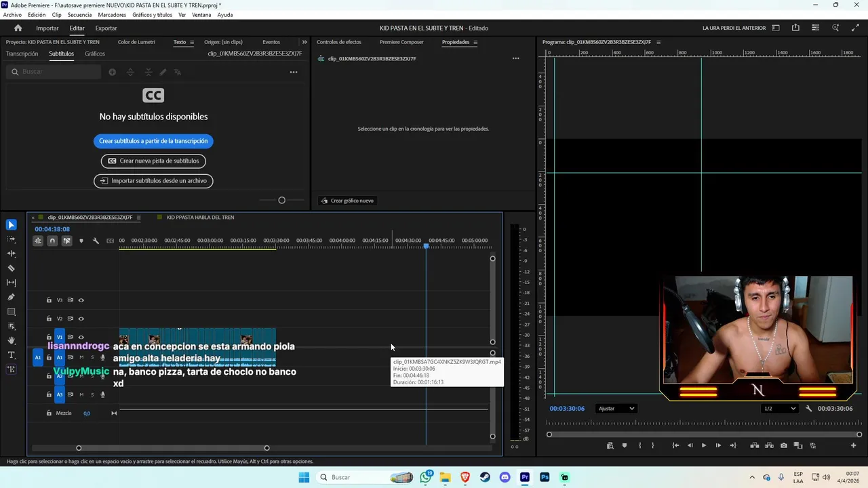Open subtitles panel more options ellipsis
The height and width of the screenshot is (488, 868).
coord(294,72)
